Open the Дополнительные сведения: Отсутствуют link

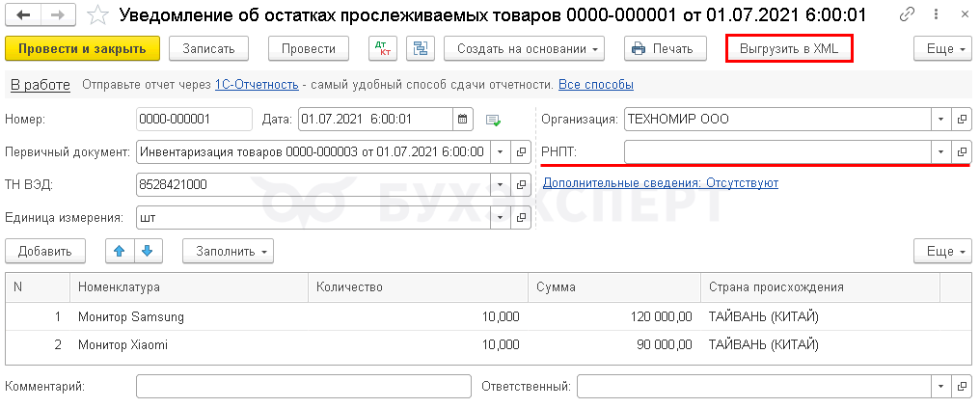(x=661, y=183)
